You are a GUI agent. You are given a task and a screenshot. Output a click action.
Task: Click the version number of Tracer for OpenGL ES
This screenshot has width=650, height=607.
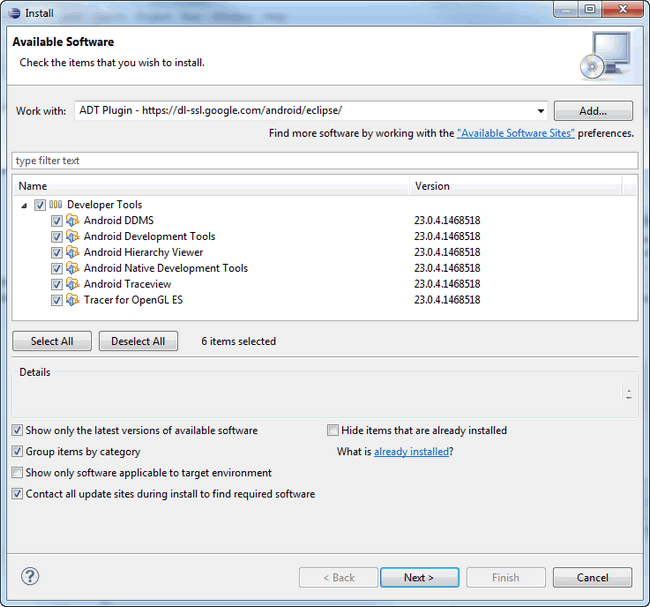pos(447,300)
